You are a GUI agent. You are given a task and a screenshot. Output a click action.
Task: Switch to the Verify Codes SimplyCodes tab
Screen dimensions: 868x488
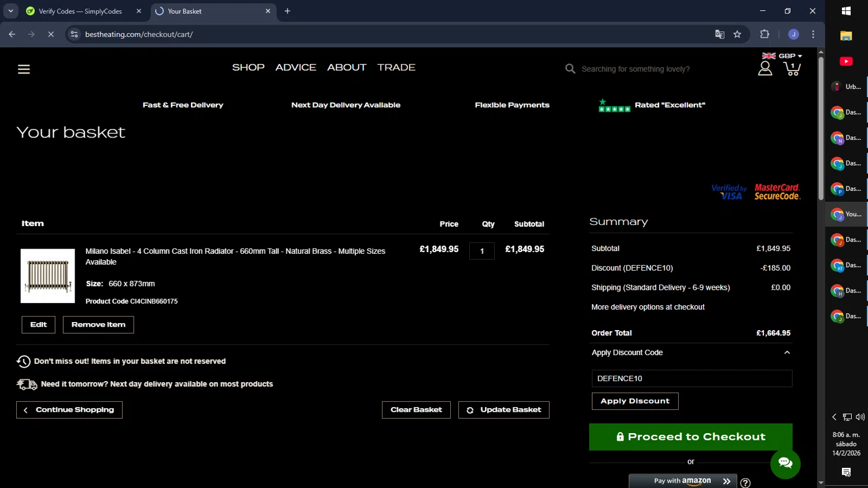(x=80, y=11)
